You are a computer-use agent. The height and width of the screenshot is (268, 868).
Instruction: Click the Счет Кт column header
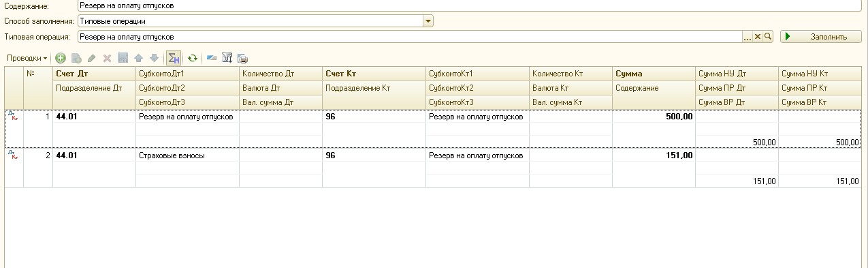(374, 73)
